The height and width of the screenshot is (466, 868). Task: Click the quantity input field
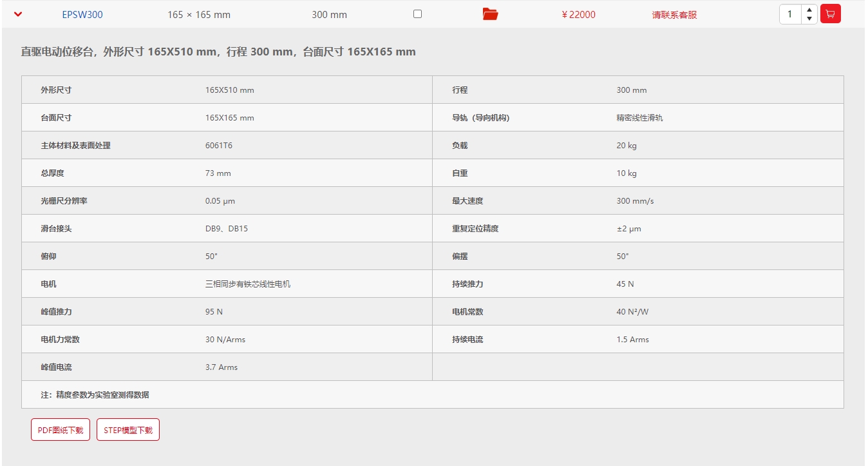(x=790, y=14)
